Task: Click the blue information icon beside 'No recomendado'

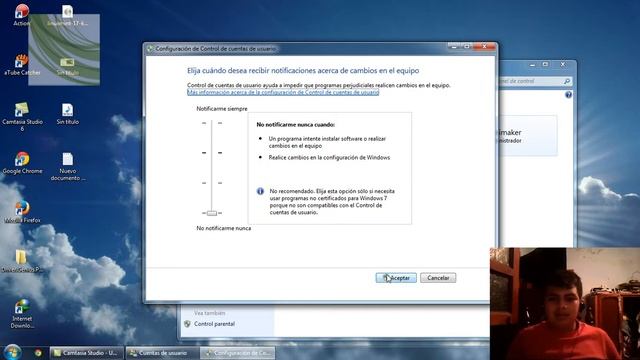Action: coord(260,191)
